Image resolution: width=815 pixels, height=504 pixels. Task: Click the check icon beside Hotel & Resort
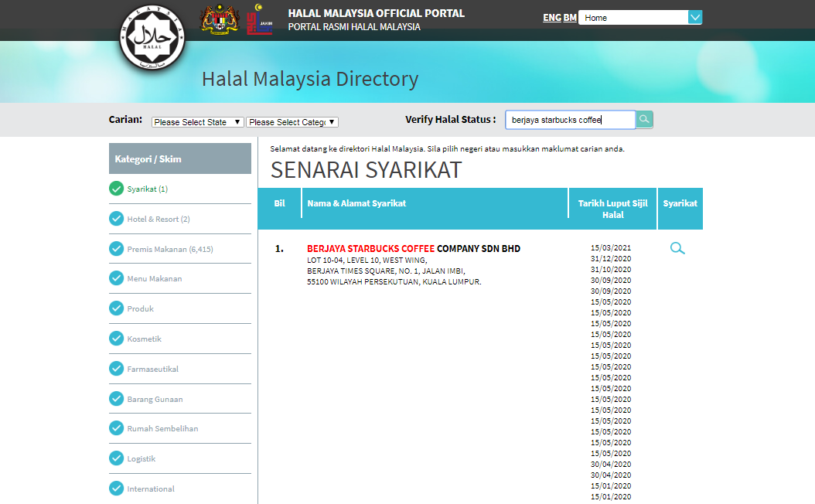tap(117, 219)
